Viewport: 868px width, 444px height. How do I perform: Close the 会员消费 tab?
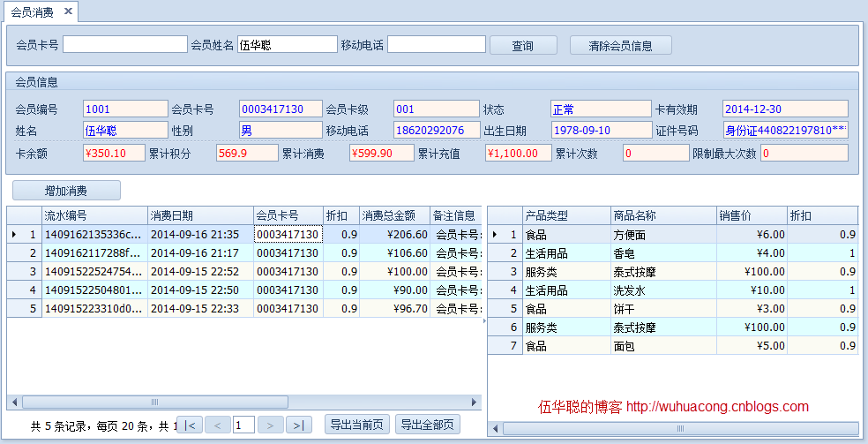68,11
